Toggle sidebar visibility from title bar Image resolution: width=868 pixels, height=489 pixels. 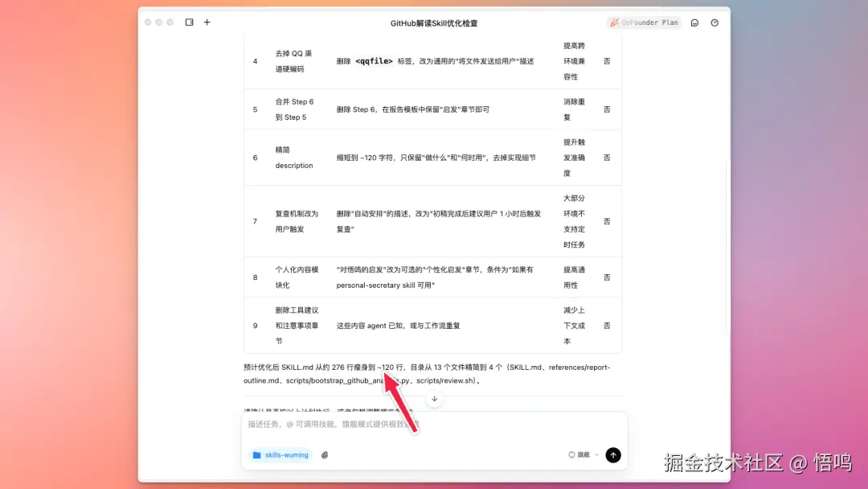tap(188, 23)
